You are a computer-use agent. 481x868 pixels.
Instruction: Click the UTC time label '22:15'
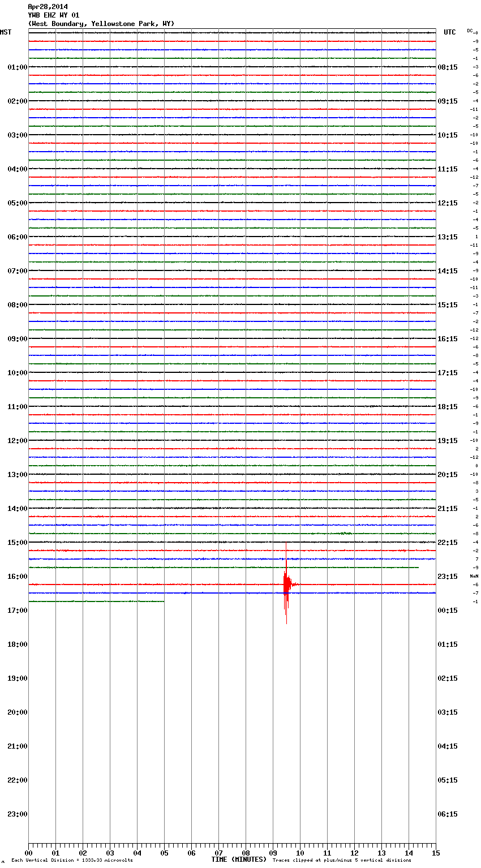(x=448, y=543)
